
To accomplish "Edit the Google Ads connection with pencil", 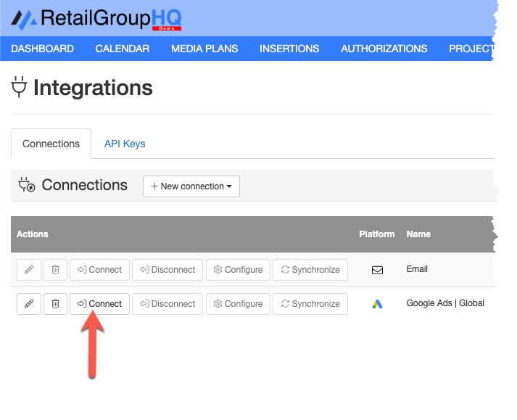I will [x=29, y=304].
